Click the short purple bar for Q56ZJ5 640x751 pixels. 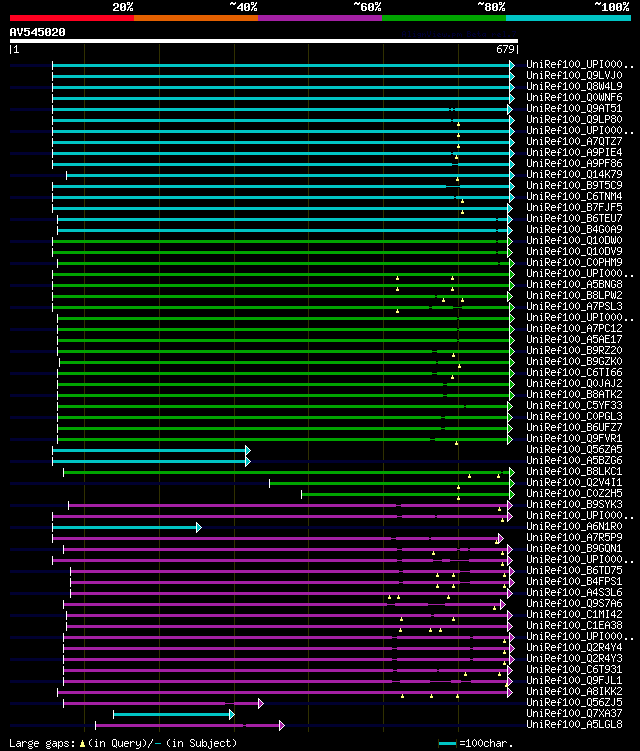click(161, 704)
